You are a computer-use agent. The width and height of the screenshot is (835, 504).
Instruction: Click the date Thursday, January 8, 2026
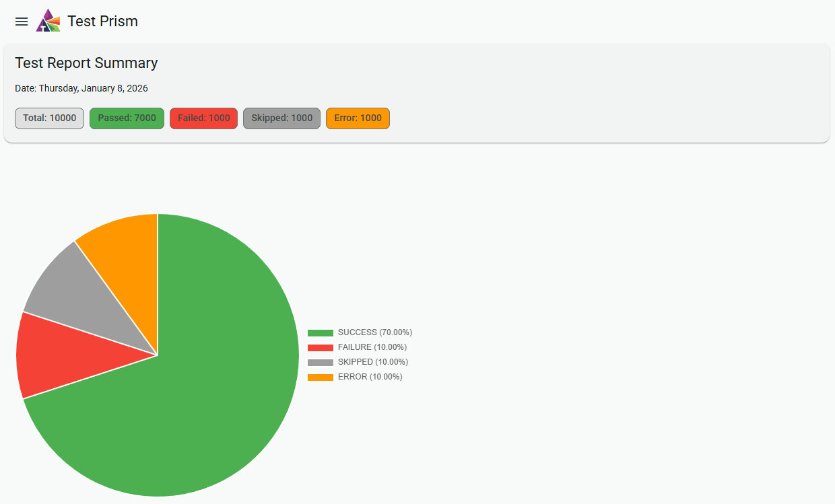click(x=81, y=88)
